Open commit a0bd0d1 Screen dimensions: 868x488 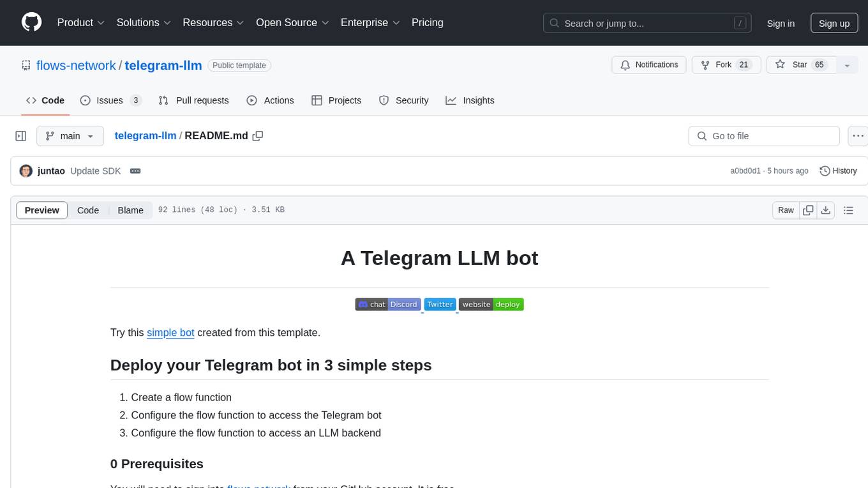point(745,171)
